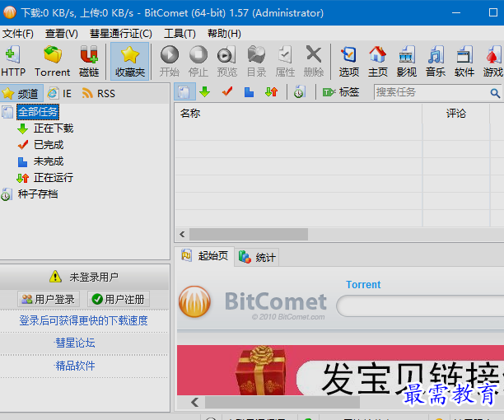504x420 pixels.
Task: Switch to the 频道 sidebar tab
Action: click(21, 94)
